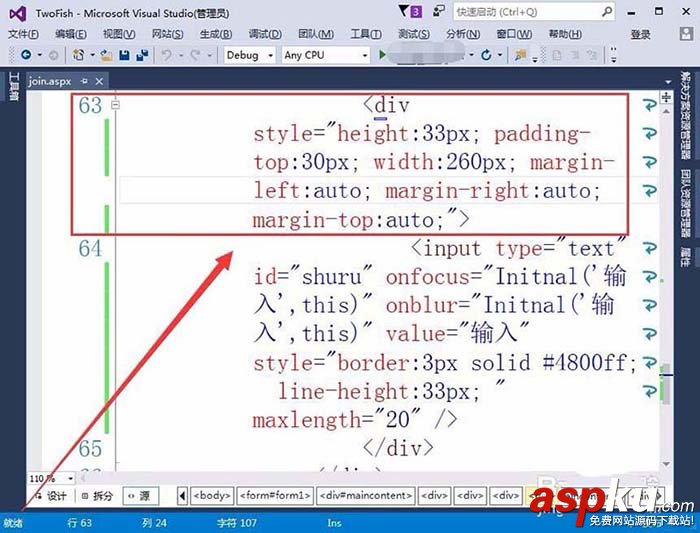This screenshot has width=700, height=533.
Task: Click the find in files toolbar icon
Action: [520, 55]
